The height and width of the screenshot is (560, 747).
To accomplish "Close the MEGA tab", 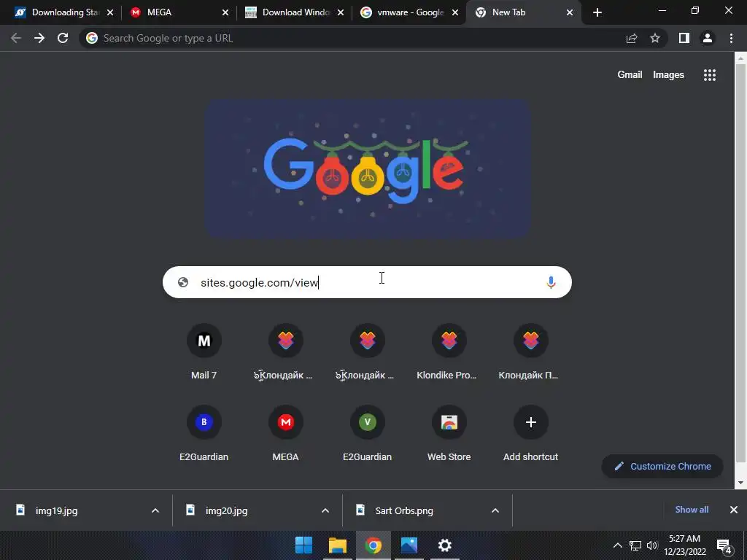I will coord(225,12).
